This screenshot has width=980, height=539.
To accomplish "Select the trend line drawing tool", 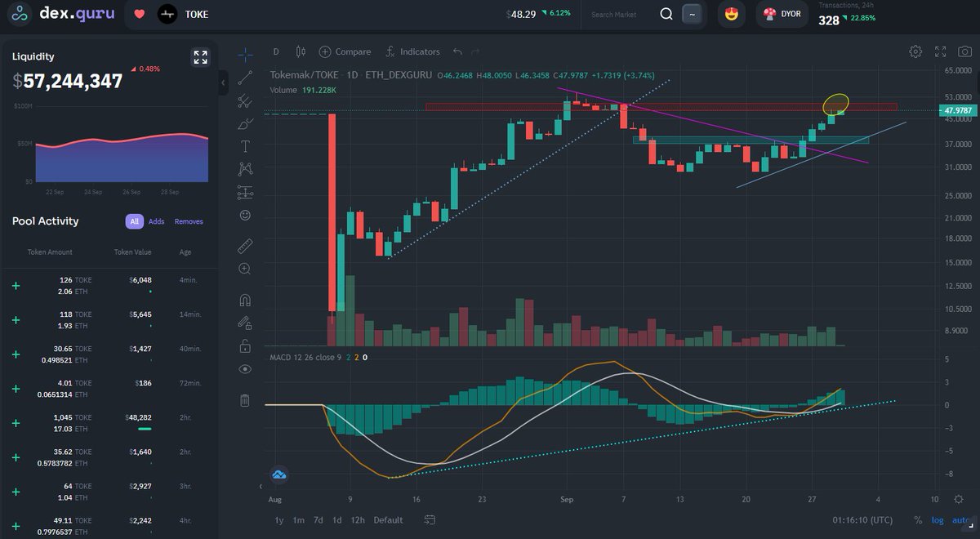I will [x=245, y=78].
